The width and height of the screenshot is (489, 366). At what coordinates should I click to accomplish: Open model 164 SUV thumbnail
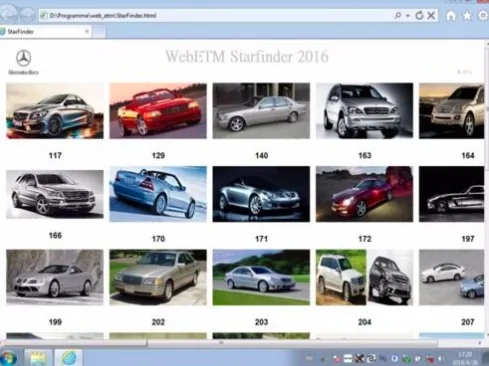(452, 111)
